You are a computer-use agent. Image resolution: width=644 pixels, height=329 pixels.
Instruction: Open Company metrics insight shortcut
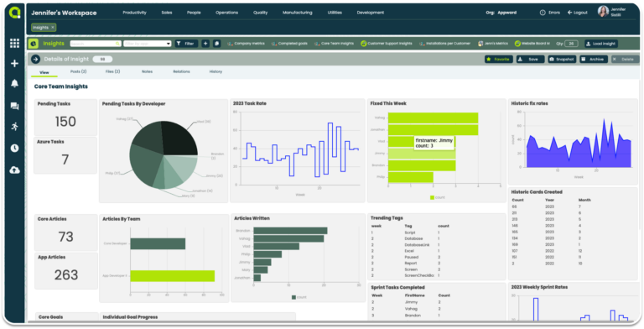[246, 43]
